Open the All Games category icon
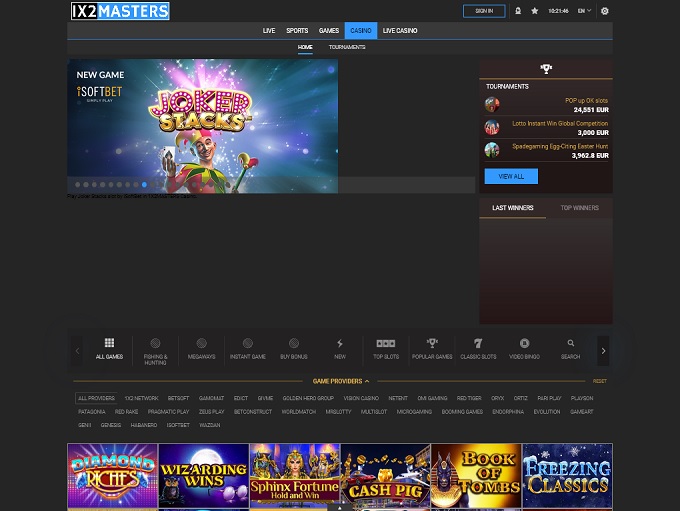This screenshot has height=511, width=680. tap(109, 344)
